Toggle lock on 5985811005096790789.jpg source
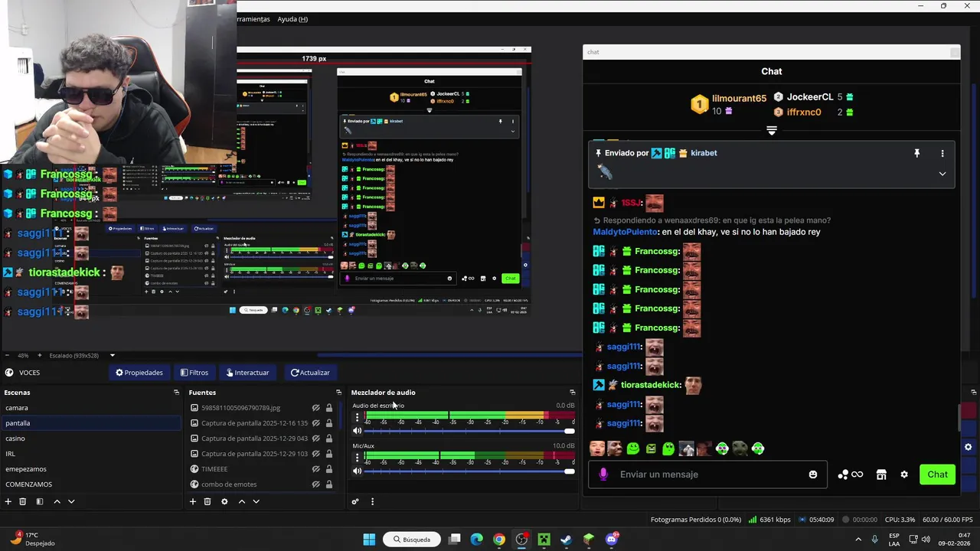 (329, 408)
